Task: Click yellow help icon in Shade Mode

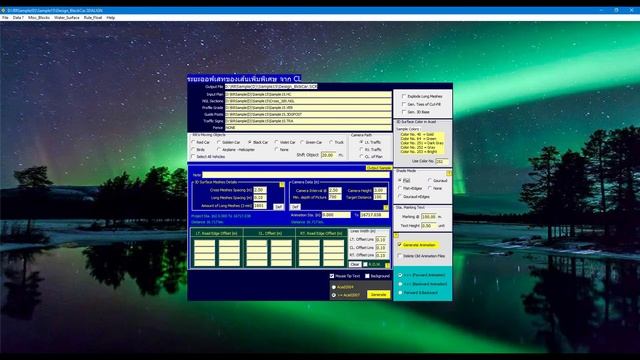Action: pyautogui.click(x=449, y=173)
